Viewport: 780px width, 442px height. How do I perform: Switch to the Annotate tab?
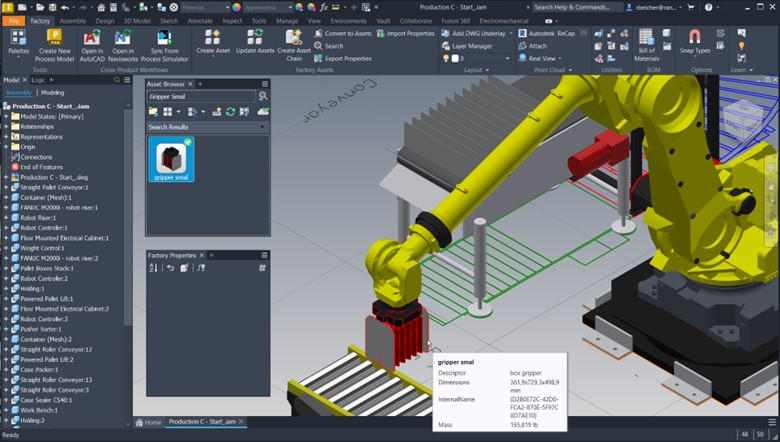[199, 21]
